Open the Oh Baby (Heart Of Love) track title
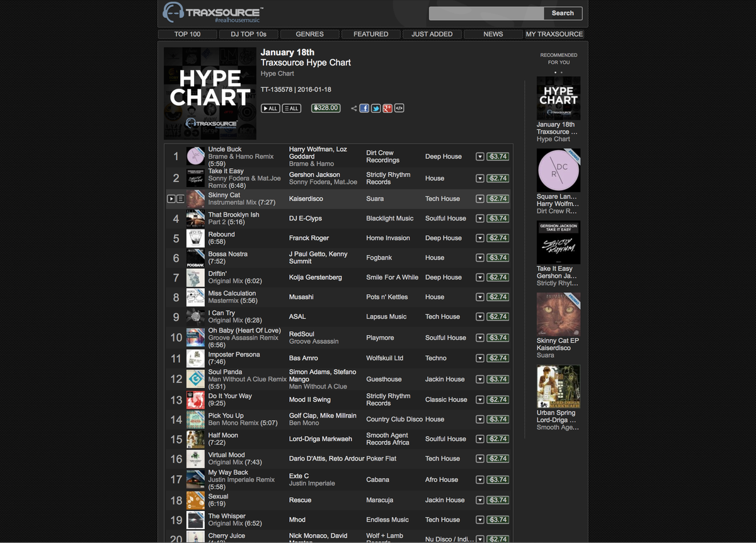756x543 pixels. [244, 330]
